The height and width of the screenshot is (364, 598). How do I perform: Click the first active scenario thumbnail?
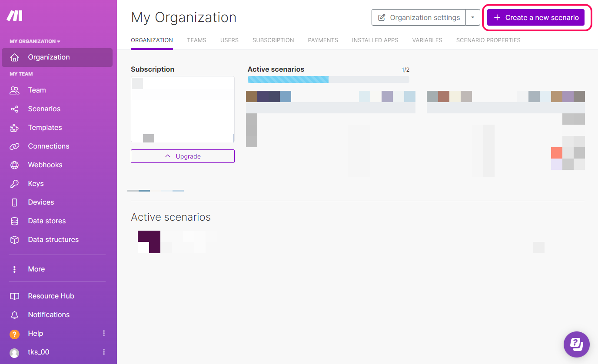point(149,242)
